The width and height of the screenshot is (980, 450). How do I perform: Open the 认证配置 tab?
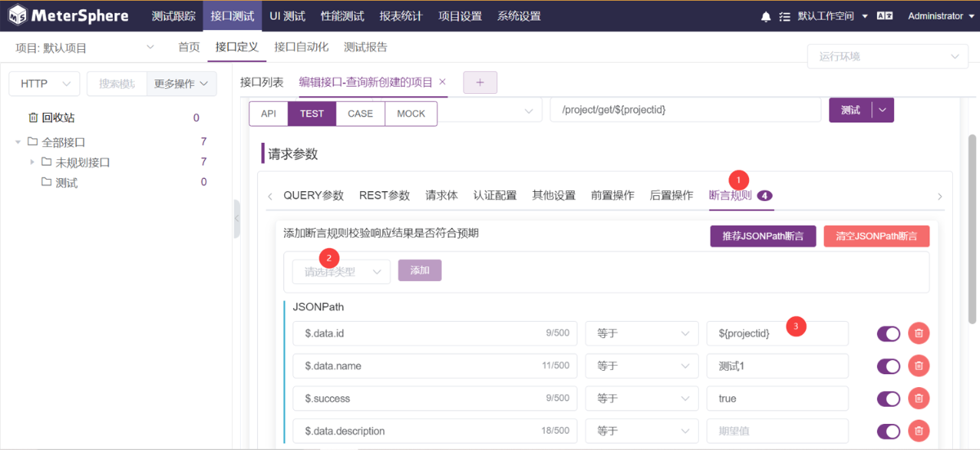pyautogui.click(x=495, y=195)
